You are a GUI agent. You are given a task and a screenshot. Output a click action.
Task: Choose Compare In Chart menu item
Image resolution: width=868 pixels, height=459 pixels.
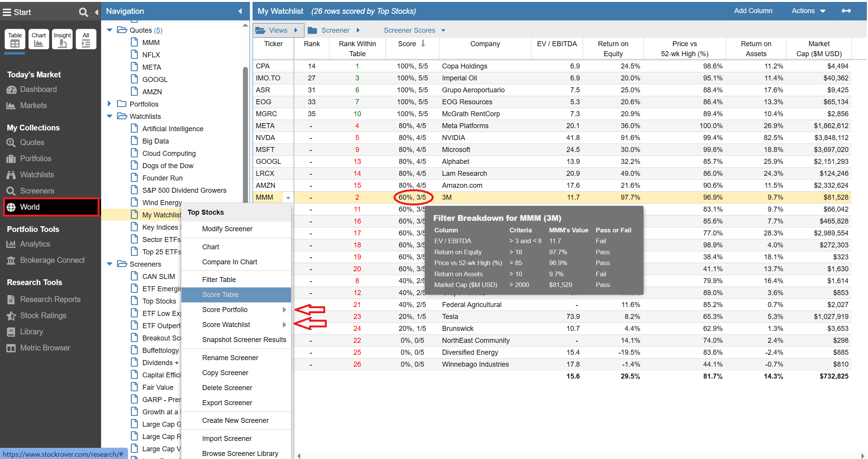229,262
